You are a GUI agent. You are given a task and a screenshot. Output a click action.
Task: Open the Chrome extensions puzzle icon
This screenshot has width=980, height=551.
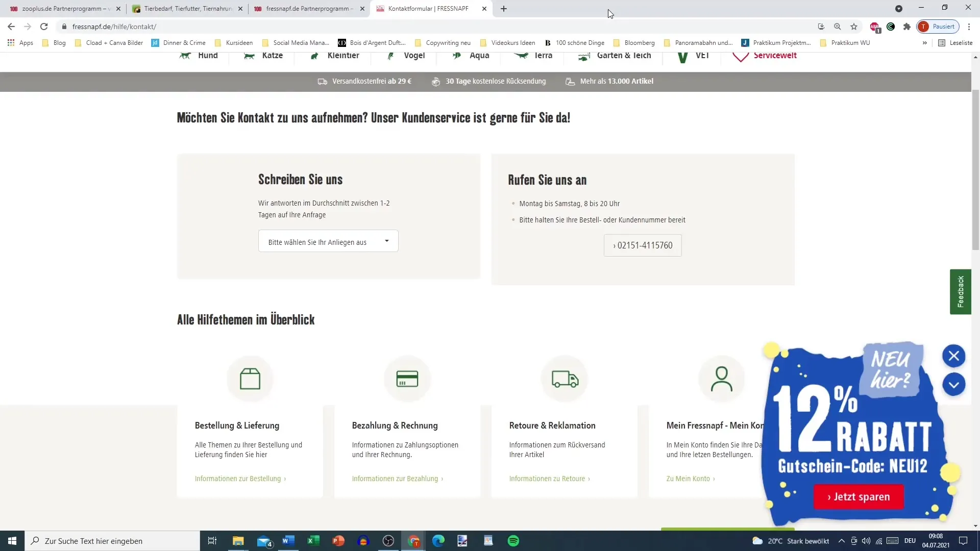pos(907,27)
